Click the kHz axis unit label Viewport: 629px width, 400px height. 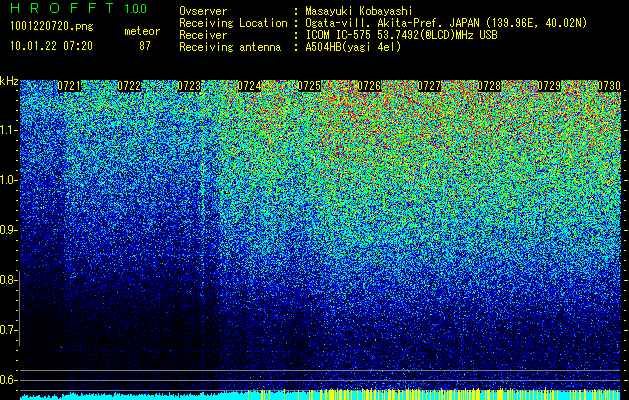point(9,81)
